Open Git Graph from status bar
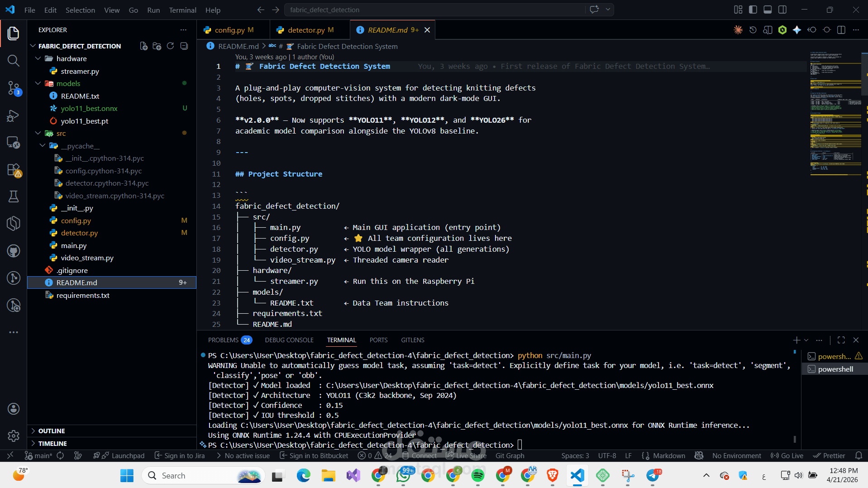 click(x=510, y=455)
